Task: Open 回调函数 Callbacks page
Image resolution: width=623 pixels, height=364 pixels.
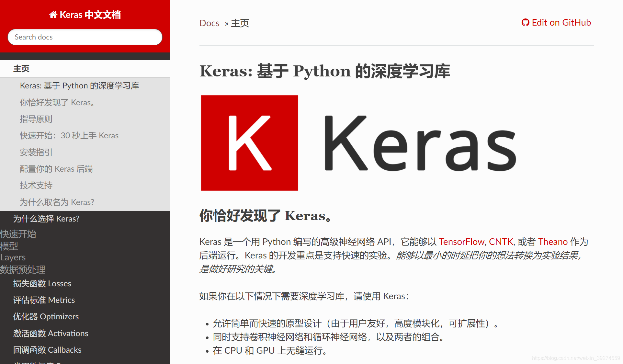Action: coord(47,350)
